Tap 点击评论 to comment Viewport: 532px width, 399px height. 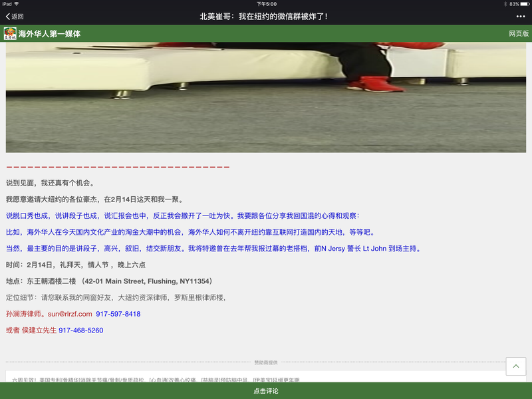pyautogui.click(x=266, y=391)
